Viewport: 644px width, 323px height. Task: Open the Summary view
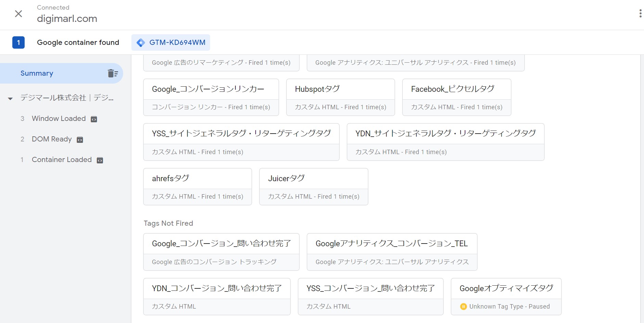(x=62, y=73)
